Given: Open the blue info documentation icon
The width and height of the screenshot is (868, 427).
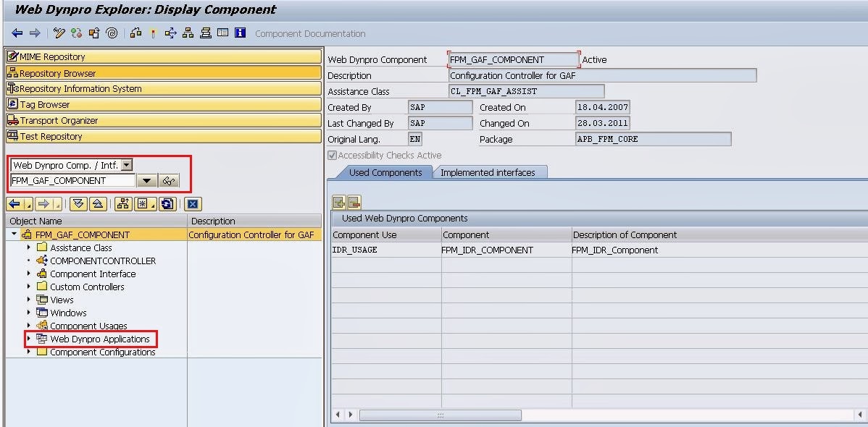Looking at the screenshot, I should click(241, 33).
